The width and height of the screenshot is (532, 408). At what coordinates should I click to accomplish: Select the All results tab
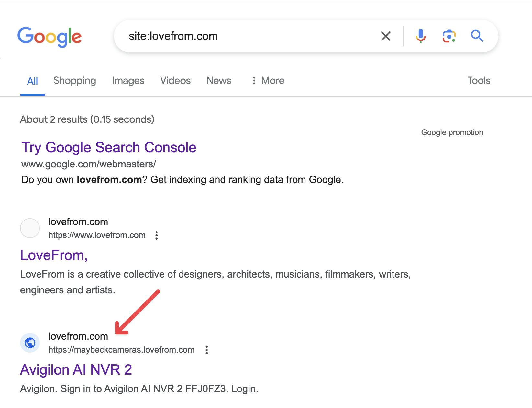tap(32, 81)
